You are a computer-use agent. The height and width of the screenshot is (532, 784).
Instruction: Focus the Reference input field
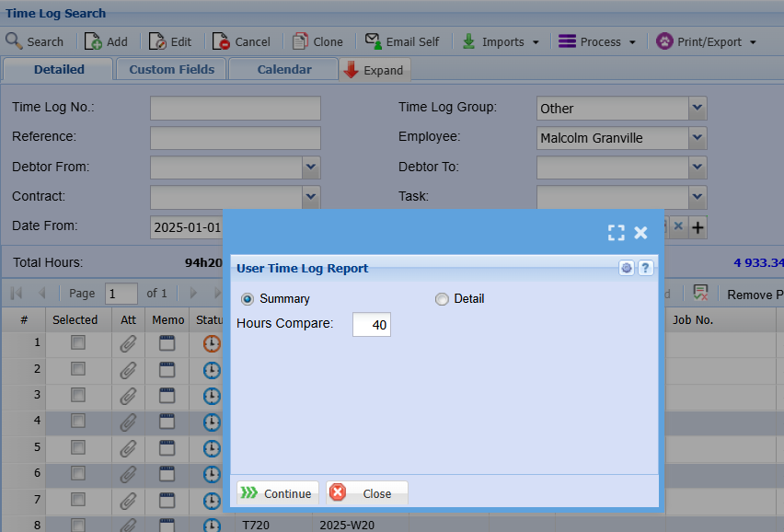point(235,137)
